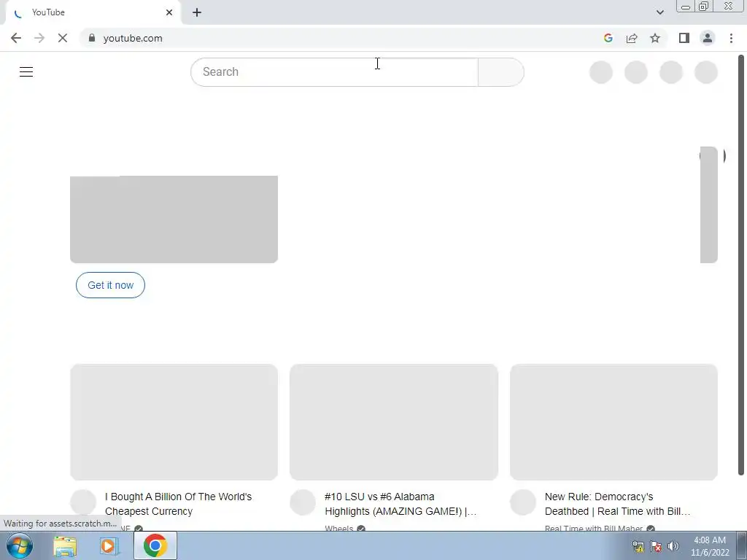Stop page loading with the X button
The image size is (747, 560).
tap(63, 38)
